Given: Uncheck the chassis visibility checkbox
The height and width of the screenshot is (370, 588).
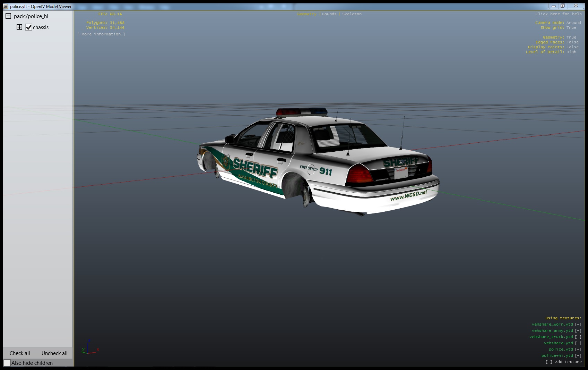Looking at the screenshot, I should pos(29,27).
